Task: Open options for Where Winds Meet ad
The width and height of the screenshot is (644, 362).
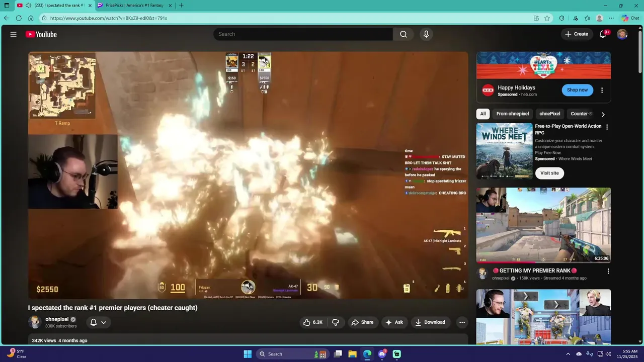Action: (x=607, y=127)
